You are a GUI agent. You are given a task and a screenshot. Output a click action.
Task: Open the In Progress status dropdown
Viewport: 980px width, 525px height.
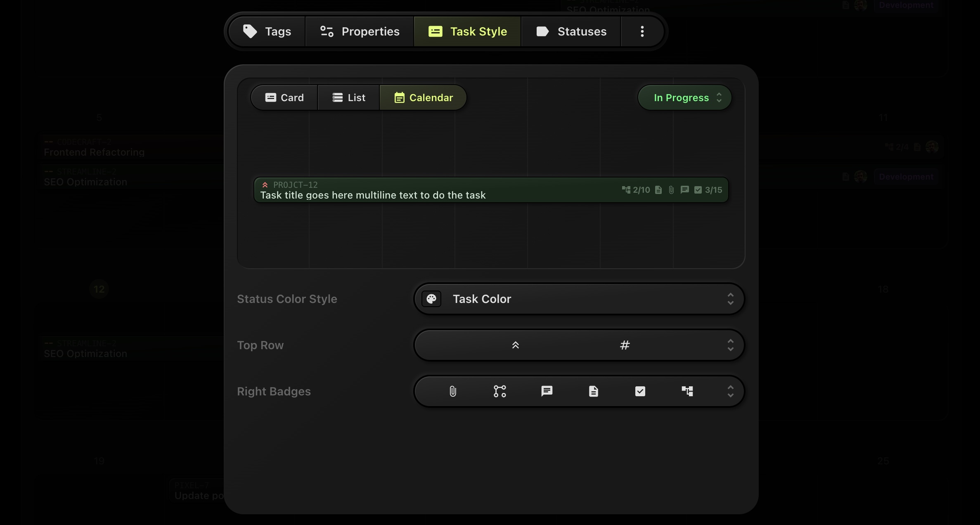pos(685,98)
